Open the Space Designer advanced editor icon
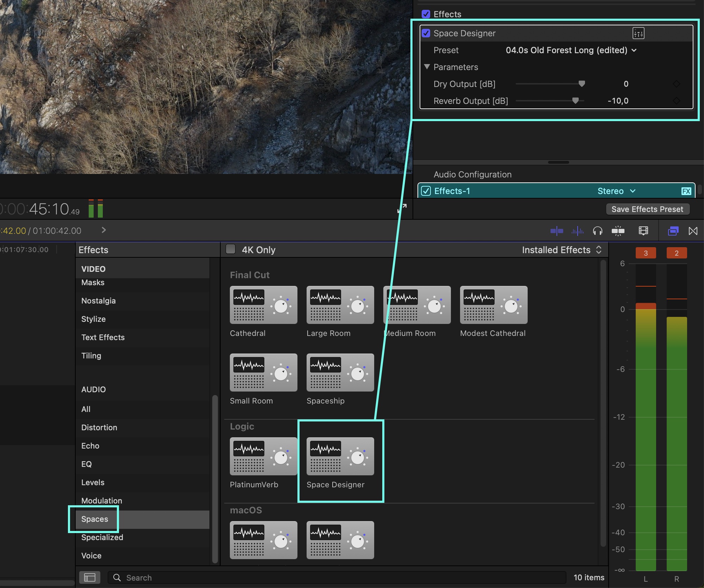Viewport: 704px width, 588px height. click(638, 33)
